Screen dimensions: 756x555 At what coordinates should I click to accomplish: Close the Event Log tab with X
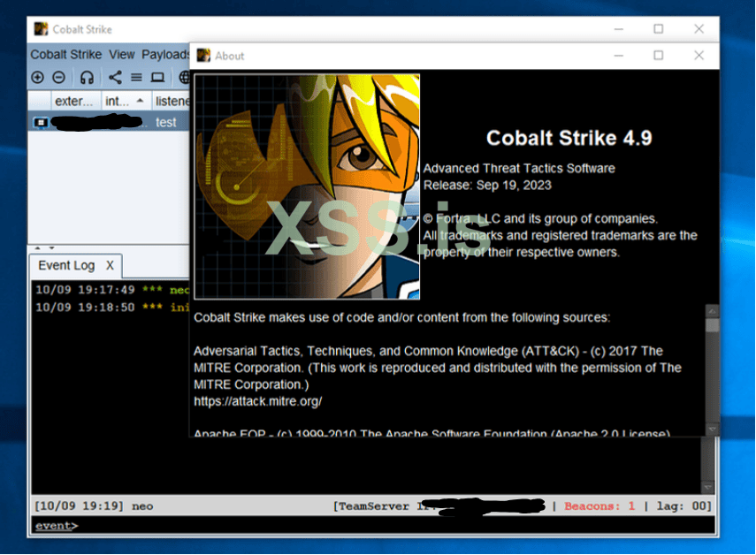pyautogui.click(x=110, y=265)
